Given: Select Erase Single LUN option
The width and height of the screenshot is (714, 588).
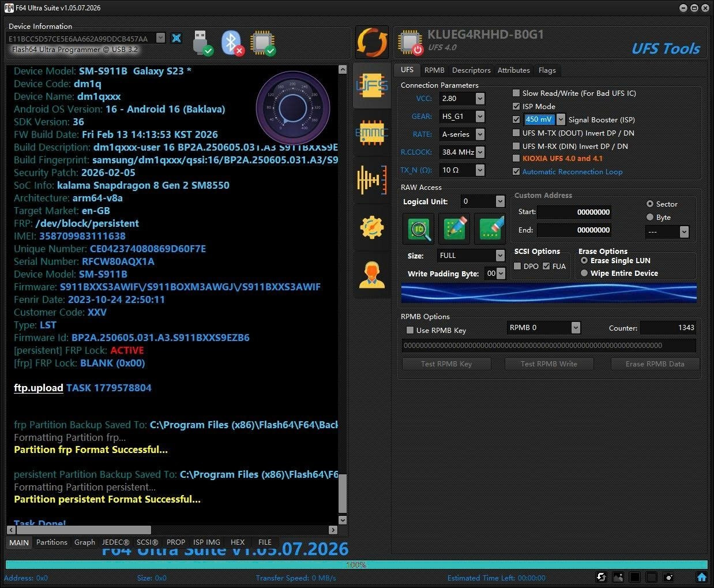Looking at the screenshot, I should (x=584, y=260).
